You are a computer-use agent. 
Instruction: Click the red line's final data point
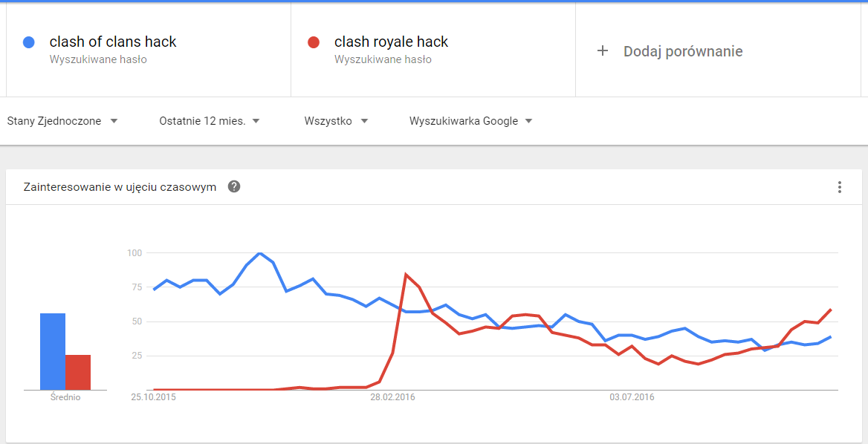[831, 310]
